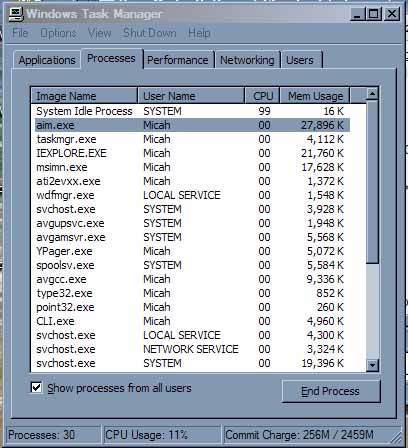The image size is (408, 448).
Task: Minimize the Task Manager window
Action: [x=357, y=14]
